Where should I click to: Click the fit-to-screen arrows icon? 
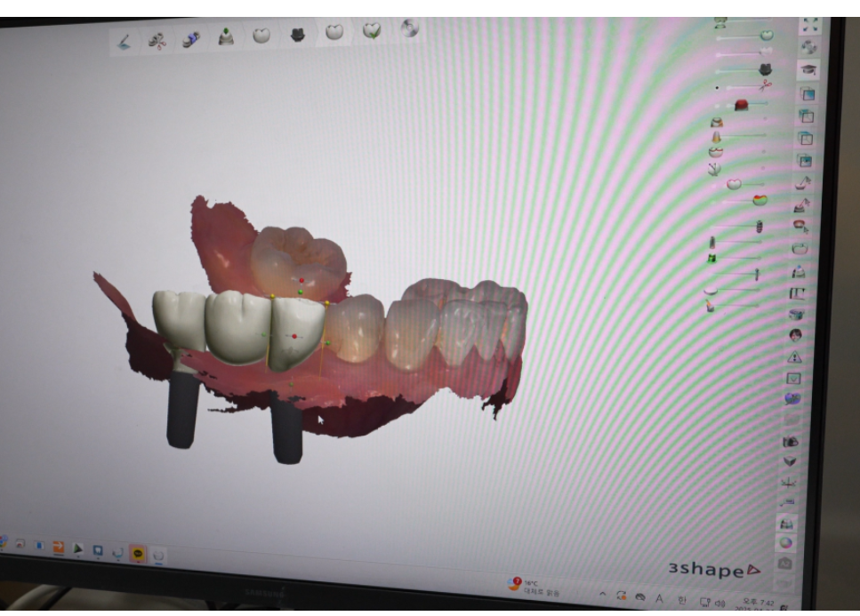point(809,26)
